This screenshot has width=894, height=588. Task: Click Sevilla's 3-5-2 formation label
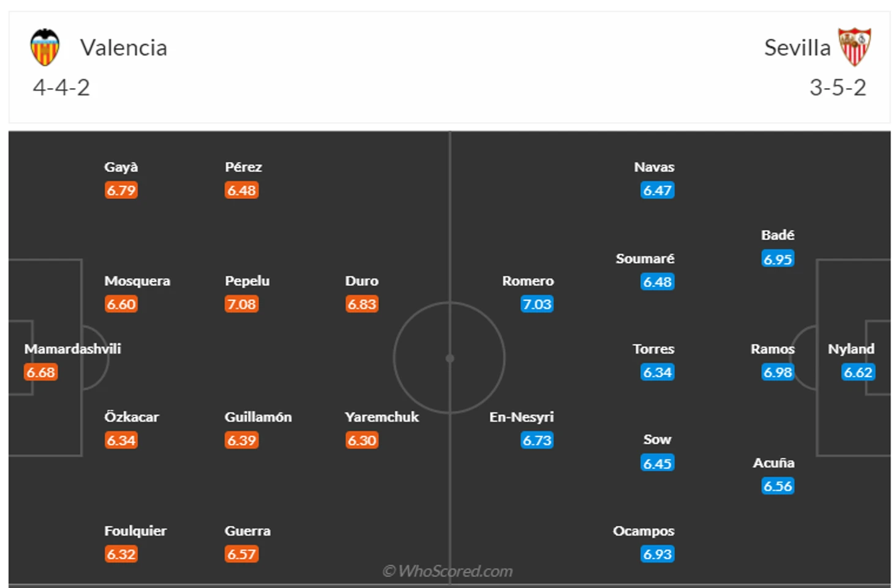tap(838, 87)
